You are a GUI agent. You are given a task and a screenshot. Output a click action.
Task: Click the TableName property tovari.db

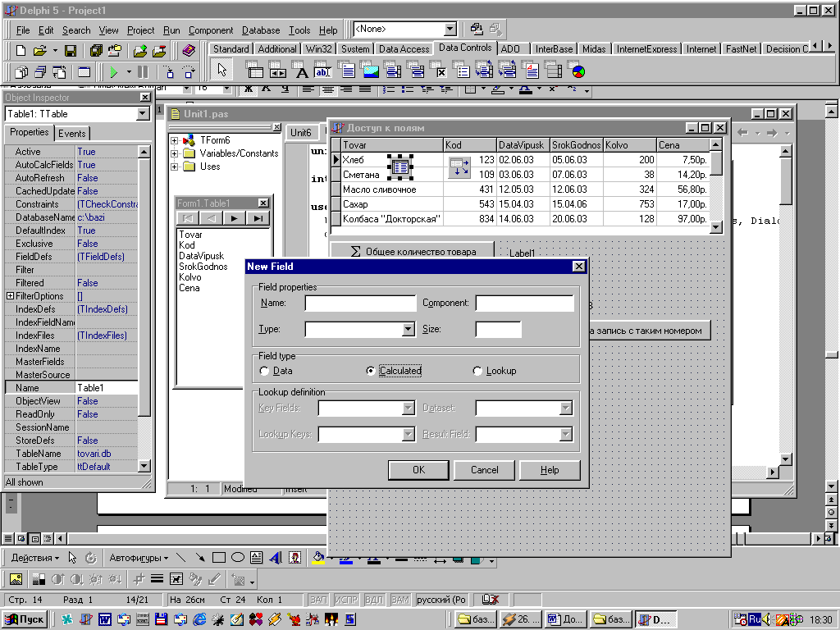pos(107,453)
